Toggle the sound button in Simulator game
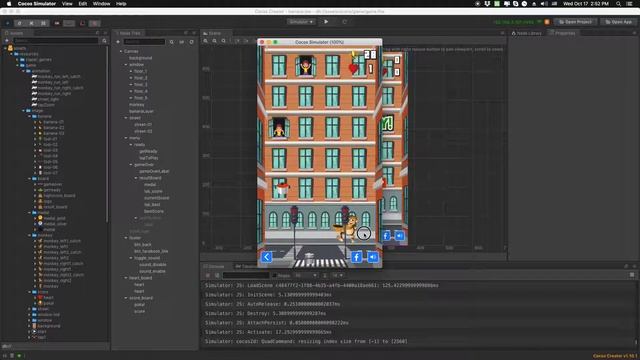Screen dimensions: 640x360 [x=373, y=257]
